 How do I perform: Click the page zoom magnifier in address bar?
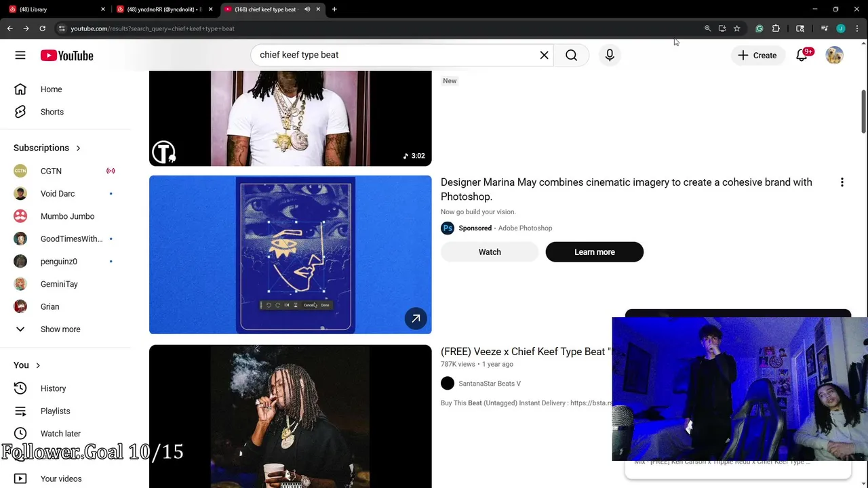pos(707,28)
